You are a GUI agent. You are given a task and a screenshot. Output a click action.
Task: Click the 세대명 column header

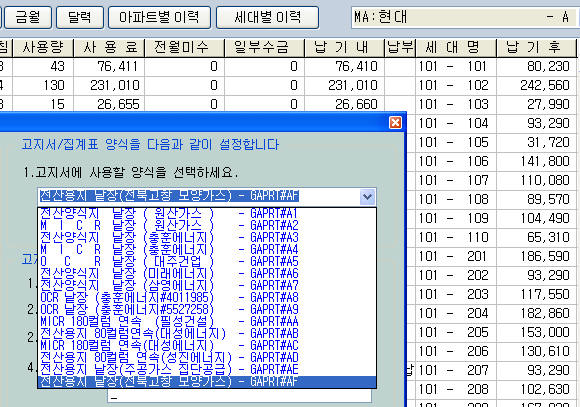pyautogui.click(x=456, y=48)
